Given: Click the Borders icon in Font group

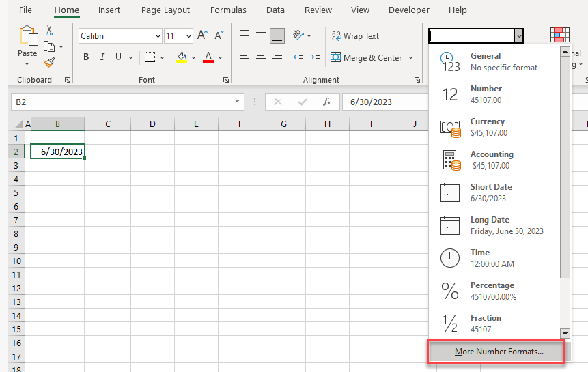Looking at the screenshot, I should pos(150,57).
